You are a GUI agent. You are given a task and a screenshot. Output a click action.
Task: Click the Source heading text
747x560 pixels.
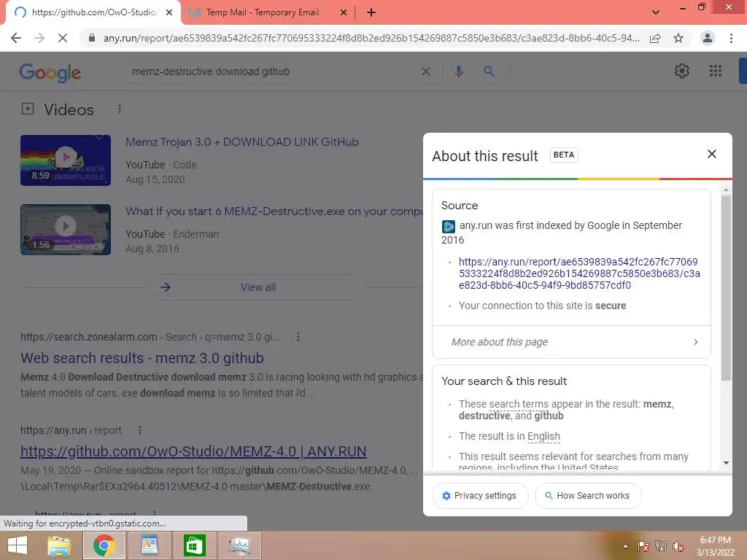click(x=460, y=205)
